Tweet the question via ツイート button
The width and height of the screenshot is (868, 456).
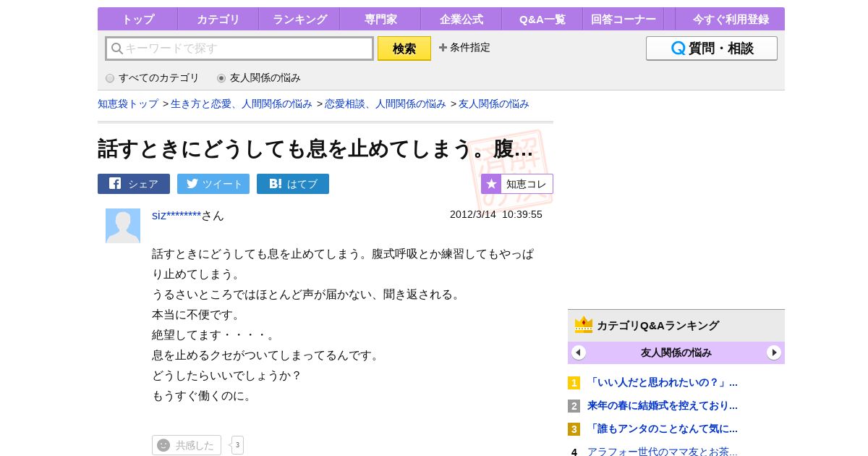coord(213,184)
